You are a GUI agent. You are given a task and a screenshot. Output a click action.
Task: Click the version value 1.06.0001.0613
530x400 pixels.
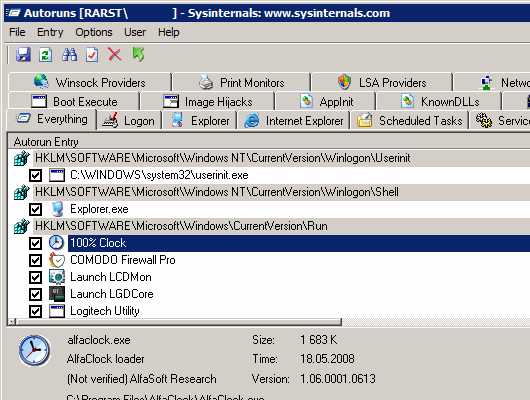coord(338,379)
